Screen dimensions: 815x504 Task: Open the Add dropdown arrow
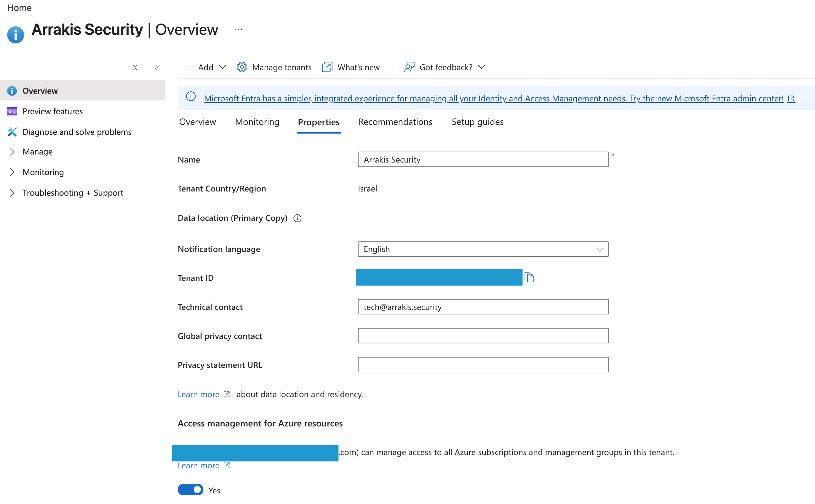pos(223,67)
